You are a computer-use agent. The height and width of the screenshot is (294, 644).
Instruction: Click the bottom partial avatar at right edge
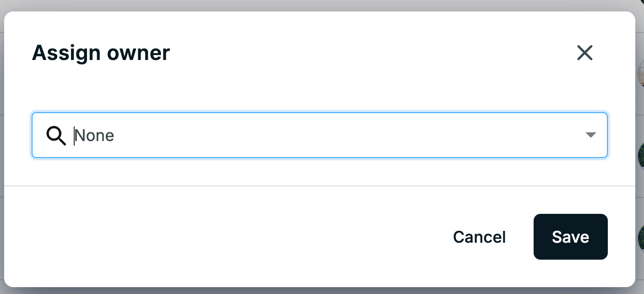point(640,238)
